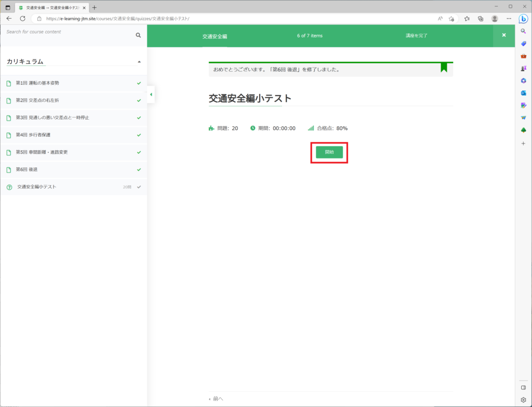Collapse the カリキュラム section arrow
The image size is (532, 407).
139,62
